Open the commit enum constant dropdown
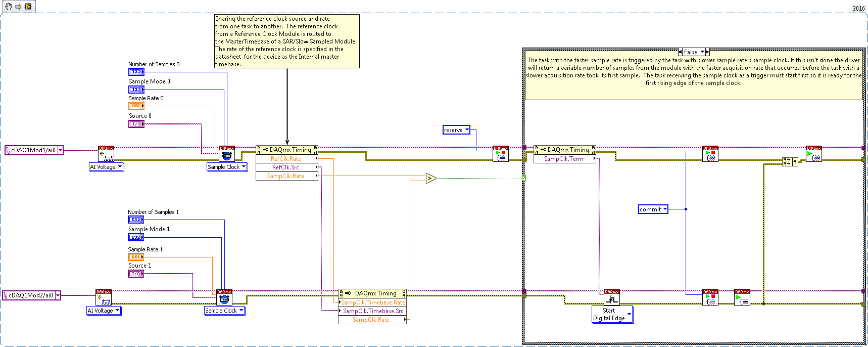Image resolution: width=868 pixels, height=347 pixels. click(x=665, y=209)
